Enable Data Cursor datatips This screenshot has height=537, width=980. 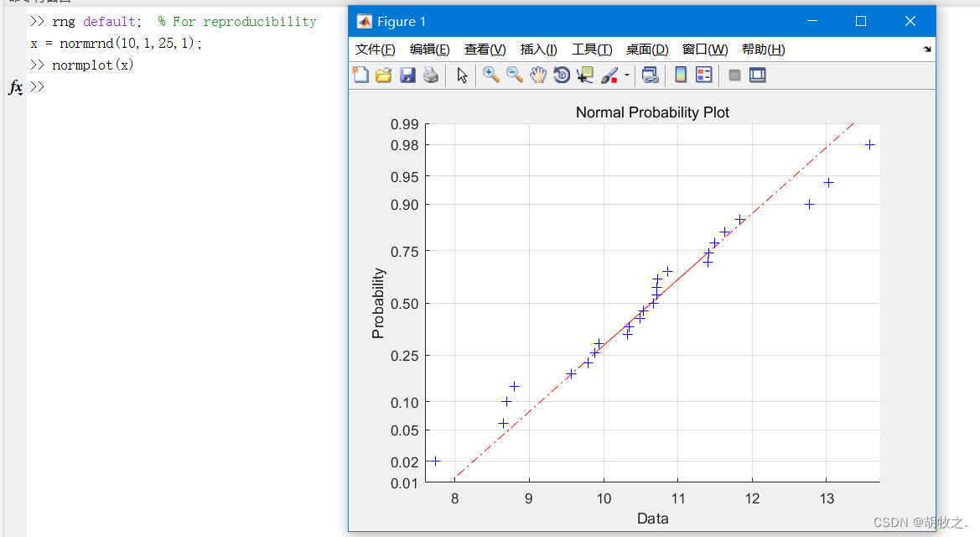pos(584,75)
